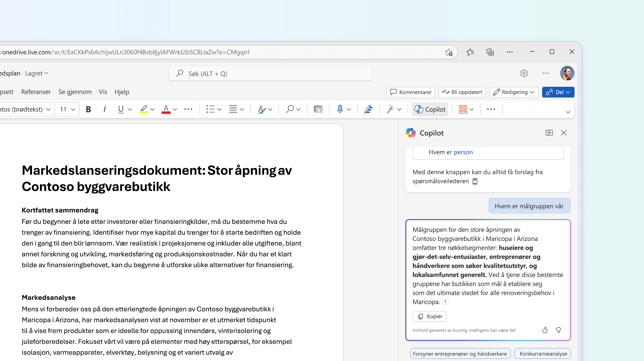Click the bullet list icon
The width and height of the screenshot is (644, 361).
(210, 109)
